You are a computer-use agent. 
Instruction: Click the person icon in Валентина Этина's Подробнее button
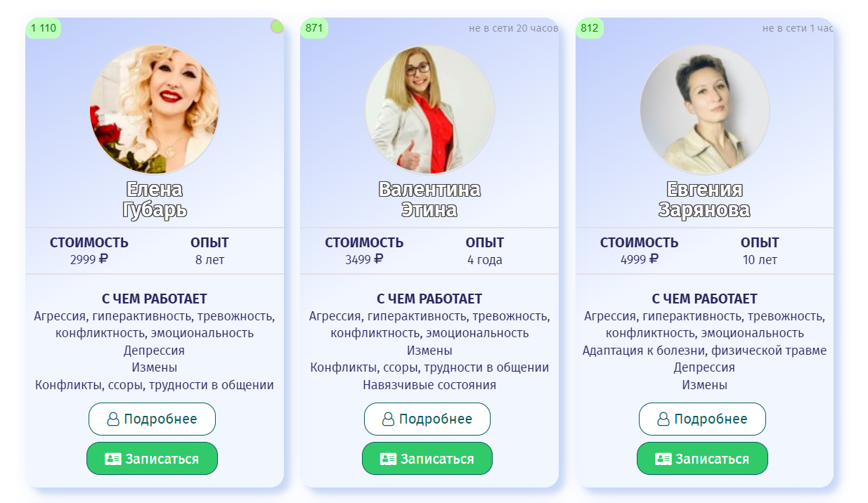pos(388,419)
